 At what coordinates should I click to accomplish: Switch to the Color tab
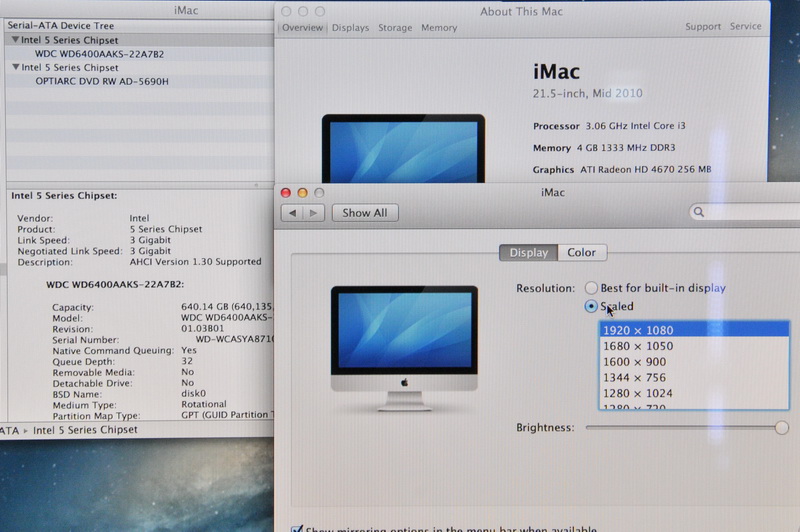(582, 252)
